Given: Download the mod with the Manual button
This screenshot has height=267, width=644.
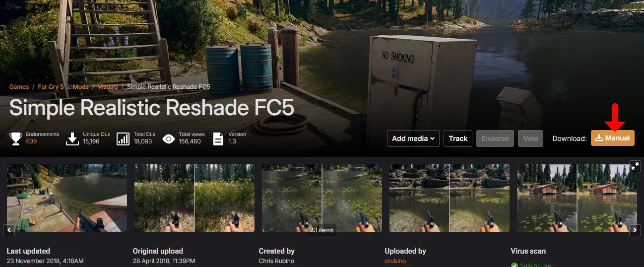Looking at the screenshot, I should pyautogui.click(x=613, y=138).
